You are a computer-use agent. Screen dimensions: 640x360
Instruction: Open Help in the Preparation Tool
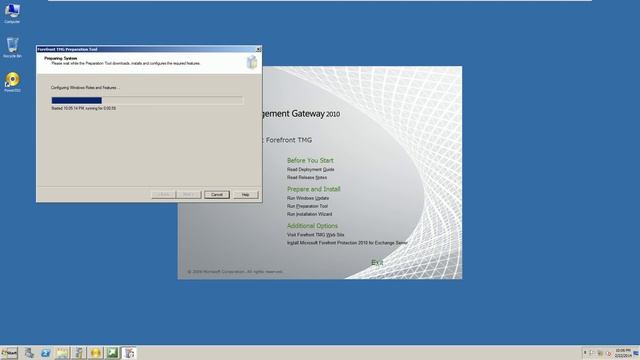tap(246, 195)
